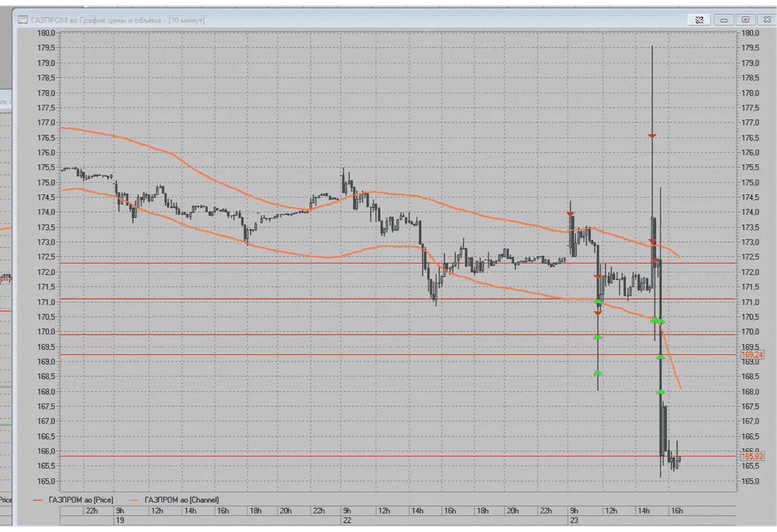Click the 165,0 value on the left price axis
The height and width of the screenshot is (532, 777).
point(46,481)
